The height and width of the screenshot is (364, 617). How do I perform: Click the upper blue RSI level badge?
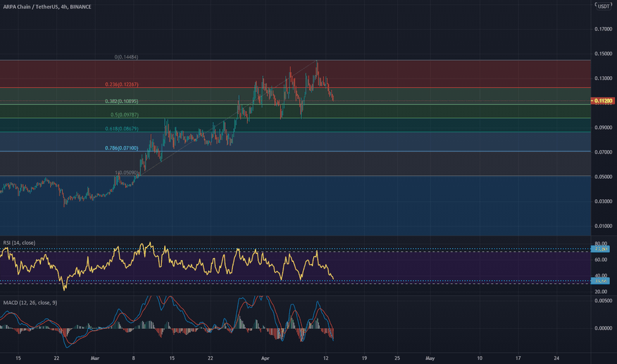pyautogui.click(x=600, y=249)
